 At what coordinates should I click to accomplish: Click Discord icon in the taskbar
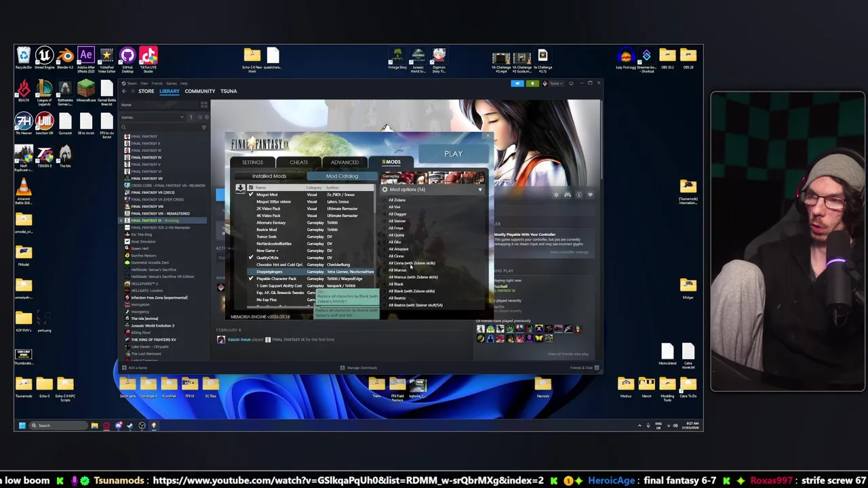118,426
